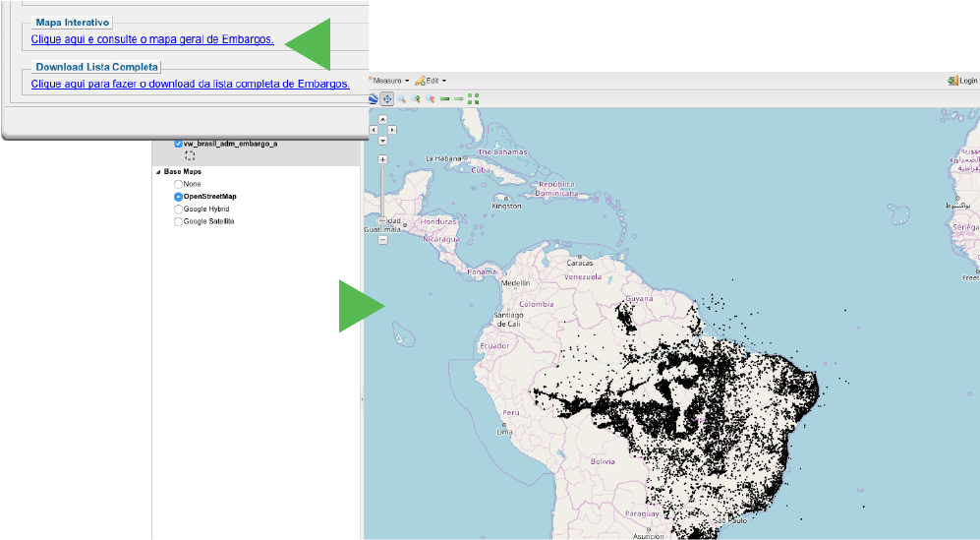Click the Login button
980x540 pixels.
pos(962,81)
